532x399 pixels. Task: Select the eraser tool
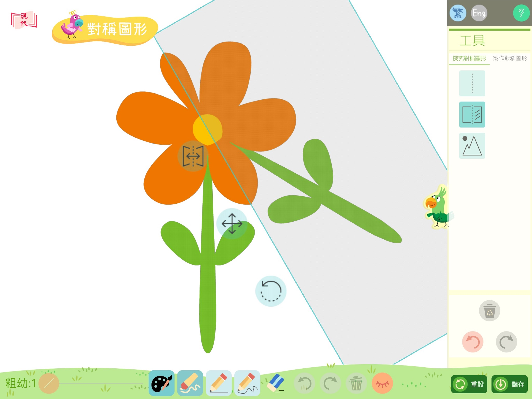click(276, 383)
